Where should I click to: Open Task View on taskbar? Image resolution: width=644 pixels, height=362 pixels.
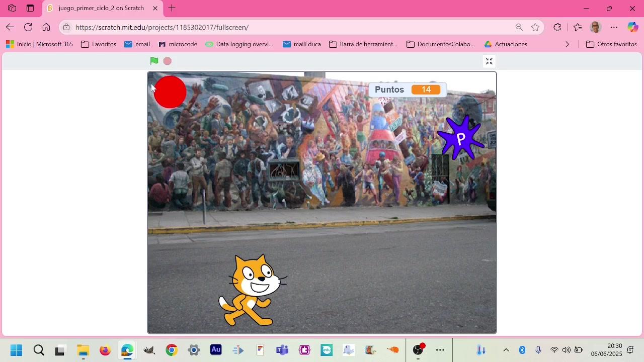(x=60, y=350)
